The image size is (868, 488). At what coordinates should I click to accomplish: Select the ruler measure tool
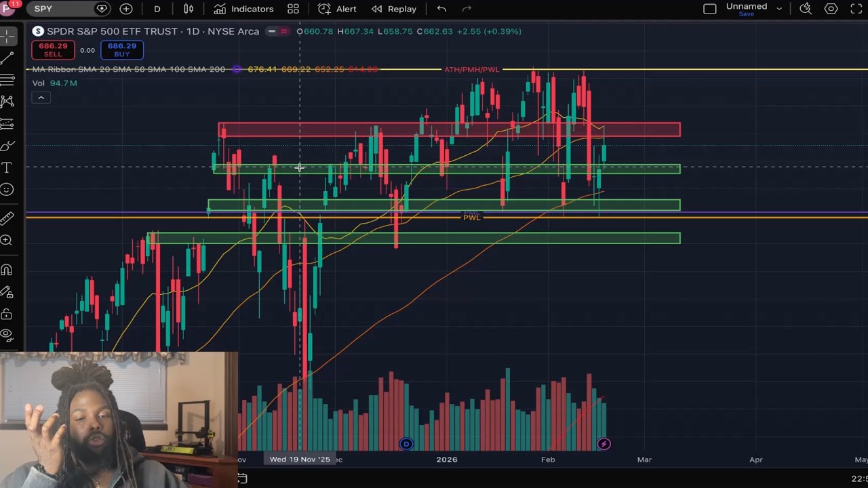click(7, 218)
